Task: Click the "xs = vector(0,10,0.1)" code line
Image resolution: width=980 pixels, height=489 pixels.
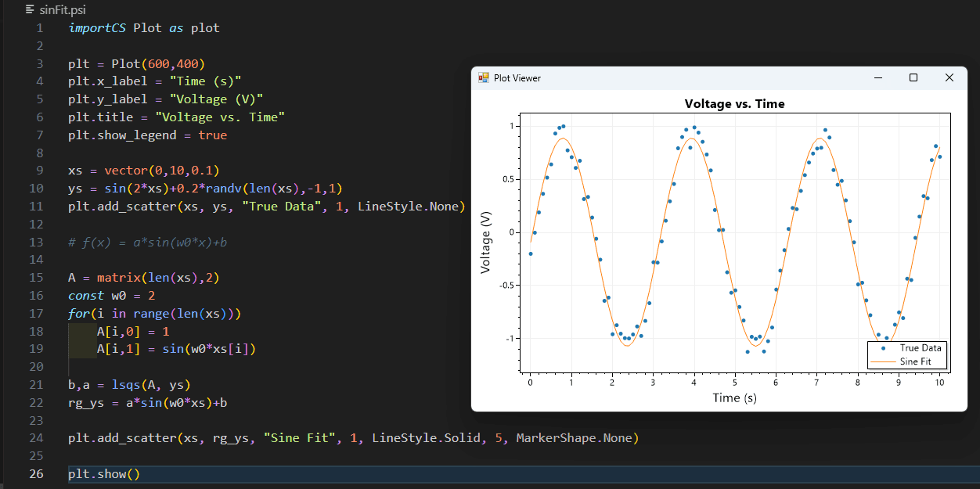Action: (144, 171)
